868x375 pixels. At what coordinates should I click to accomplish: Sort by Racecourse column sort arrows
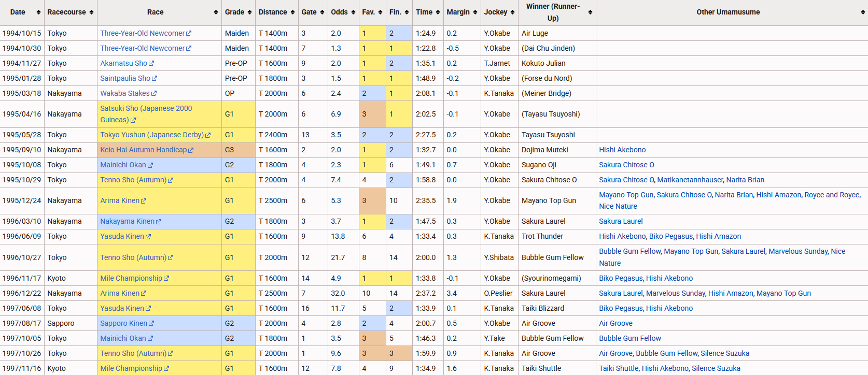92,12
